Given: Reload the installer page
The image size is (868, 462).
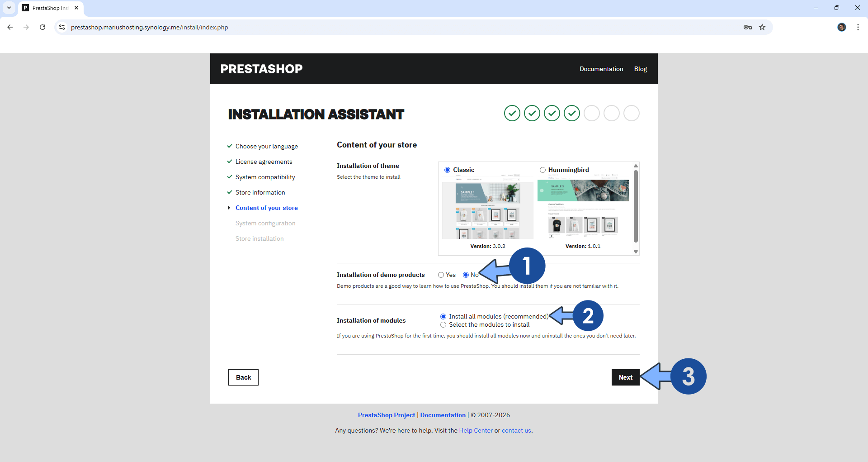Looking at the screenshot, I should tap(42, 27).
